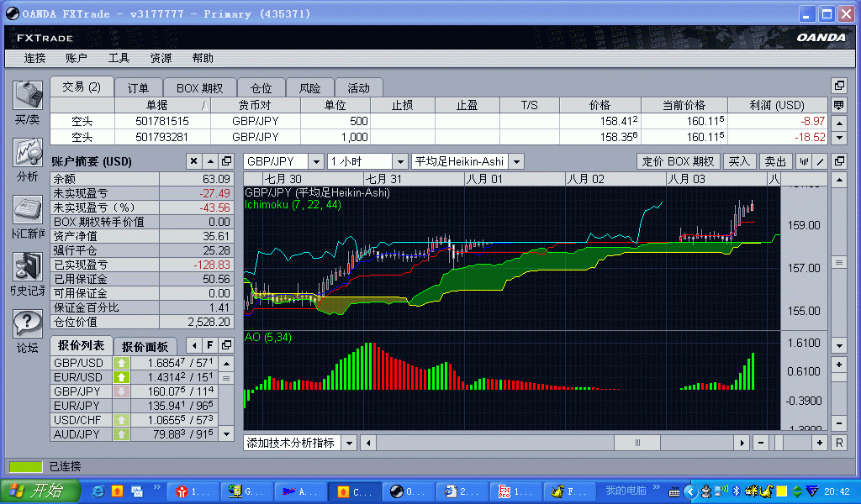Viewport: 861px width, 504px height.
Task: Click chart vertical zoom-out minus button
Action: [x=839, y=423]
